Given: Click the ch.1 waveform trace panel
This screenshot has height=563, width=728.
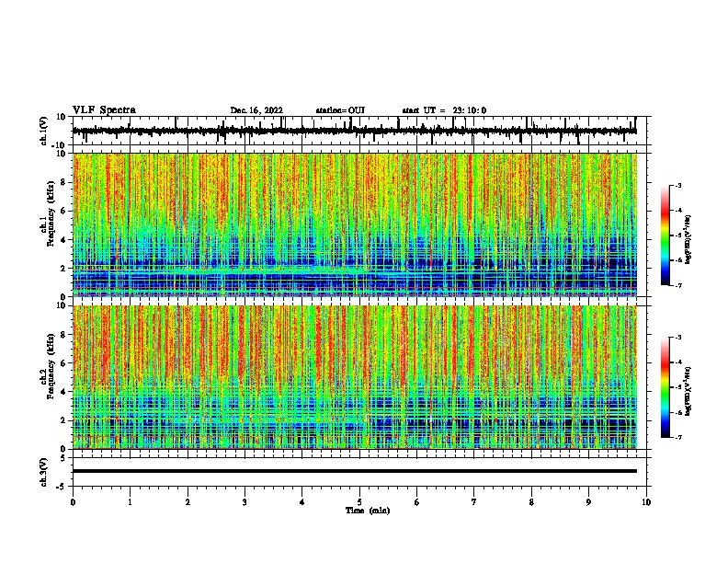Looking at the screenshot, I should tap(359, 131).
